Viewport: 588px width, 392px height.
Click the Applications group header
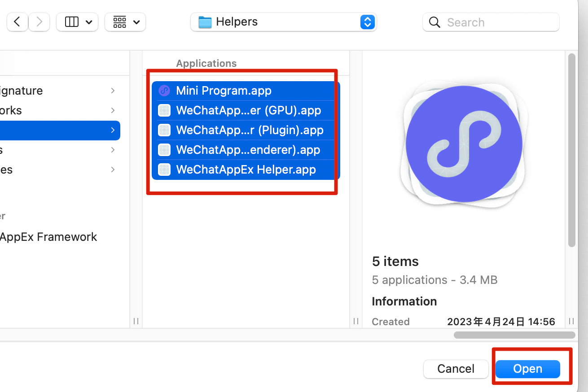pos(206,63)
